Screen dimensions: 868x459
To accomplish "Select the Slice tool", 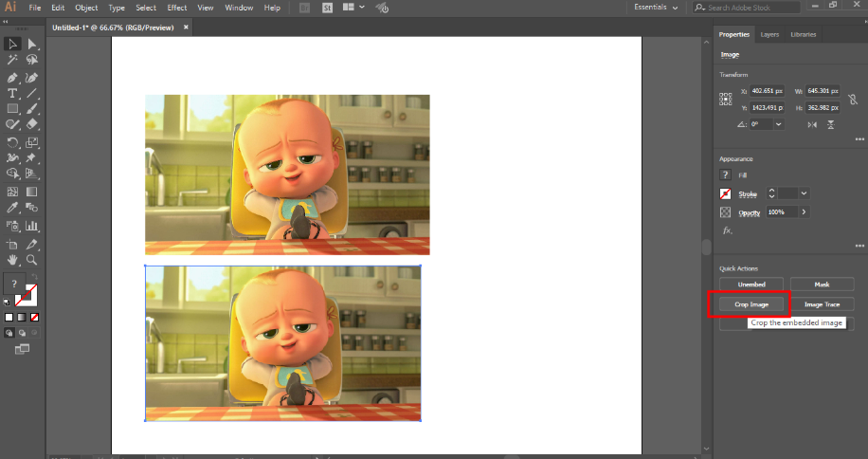I will tap(32, 244).
